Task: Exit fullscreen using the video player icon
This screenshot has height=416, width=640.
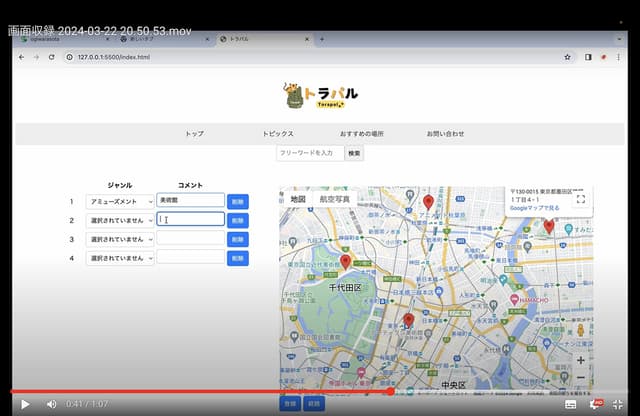Action: pyautogui.click(x=618, y=404)
